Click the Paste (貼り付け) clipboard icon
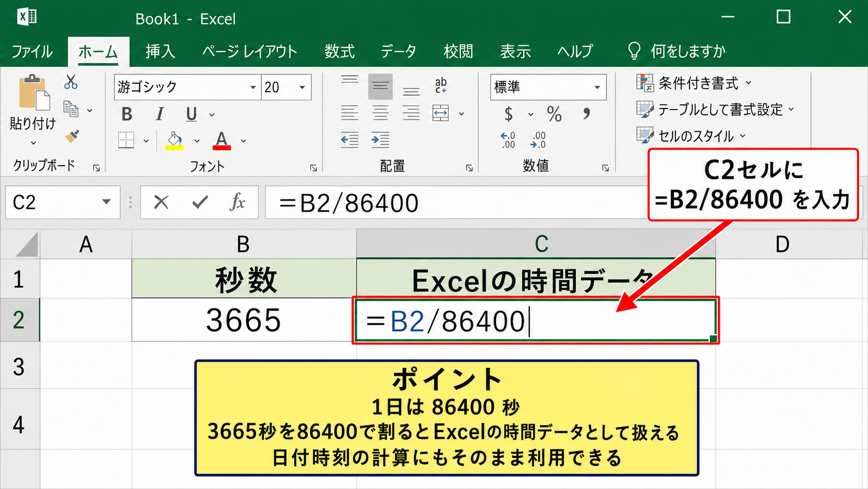The width and height of the screenshot is (868, 489). point(34,93)
